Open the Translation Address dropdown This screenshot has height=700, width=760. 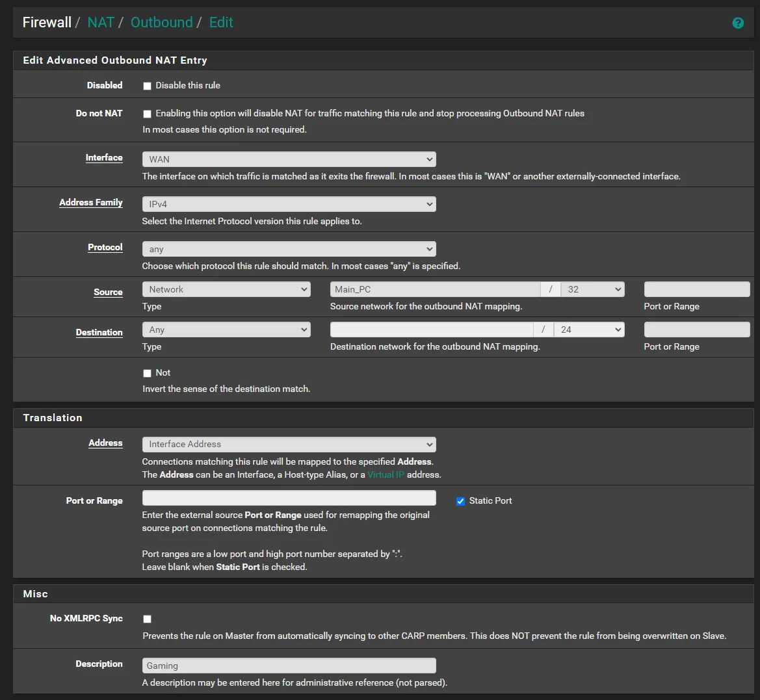pos(289,445)
